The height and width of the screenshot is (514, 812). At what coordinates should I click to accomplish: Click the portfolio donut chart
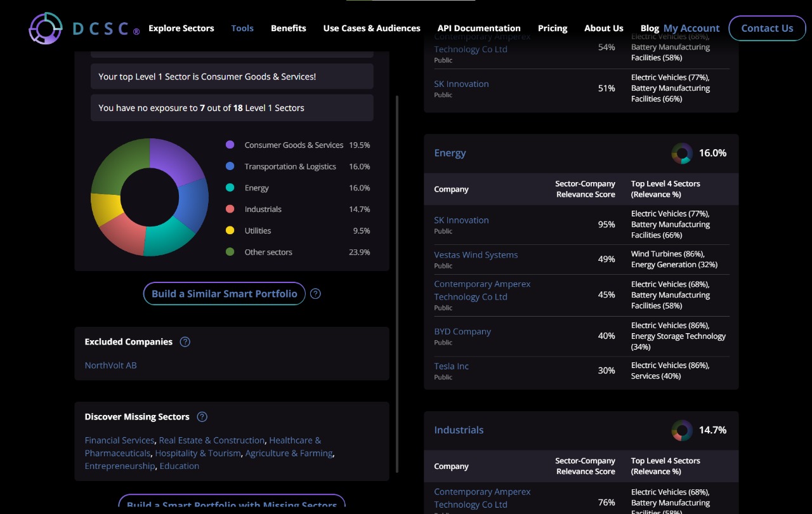(150, 197)
